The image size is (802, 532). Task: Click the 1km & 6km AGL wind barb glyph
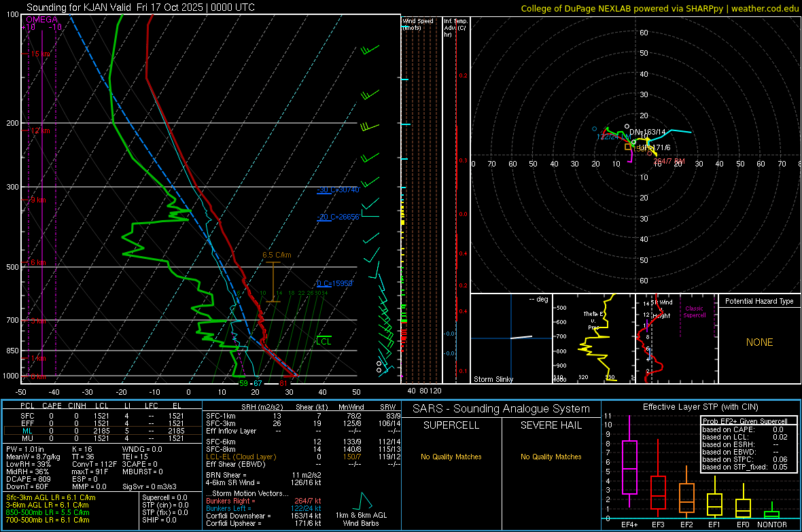364,501
